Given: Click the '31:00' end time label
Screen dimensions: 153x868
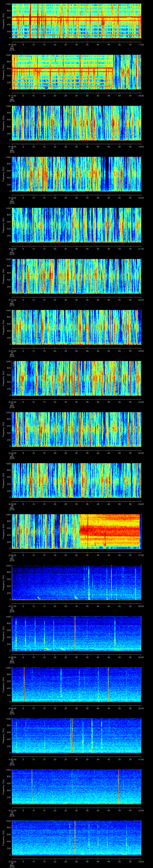Looking at the screenshot, I should [141, 759].
